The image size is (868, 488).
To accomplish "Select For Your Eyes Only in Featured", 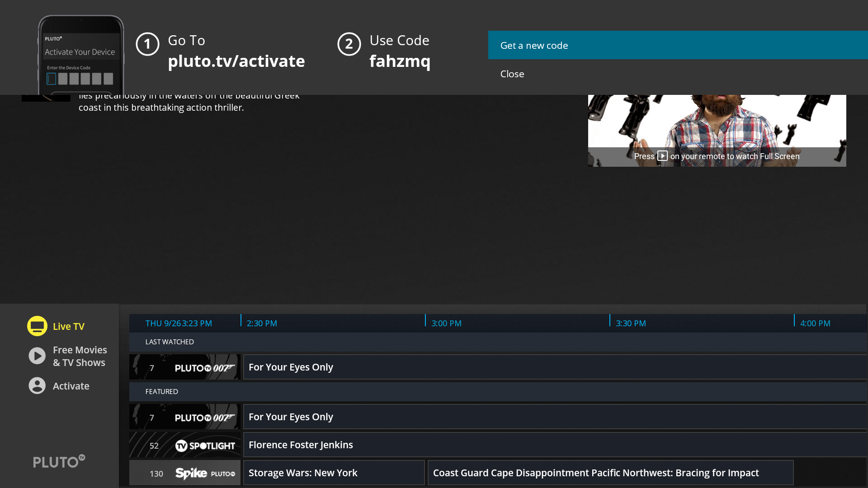I will click(x=555, y=417).
